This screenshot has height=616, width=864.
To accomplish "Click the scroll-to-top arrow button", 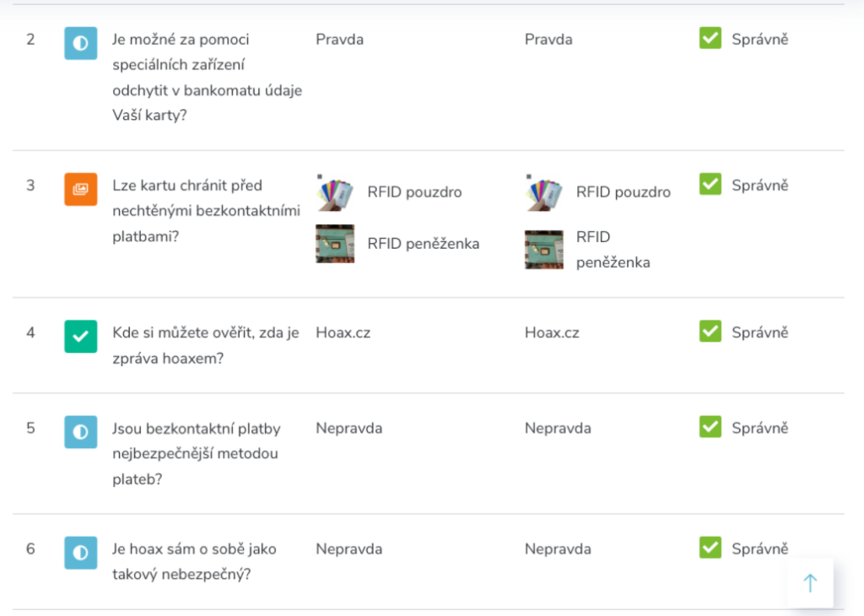I will pyautogui.click(x=810, y=583).
